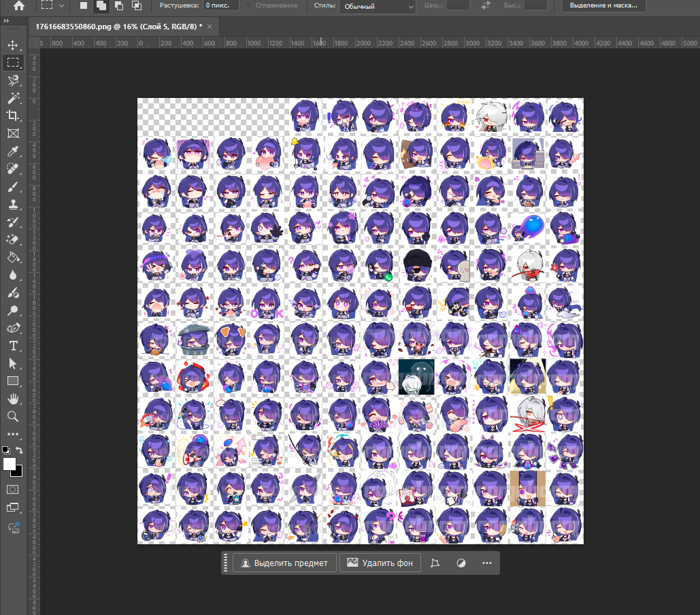Create adjustment layer half-circle icon

point(461,563)
